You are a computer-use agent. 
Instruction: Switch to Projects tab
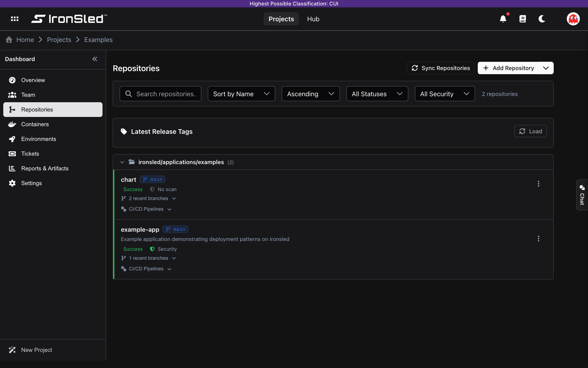point(281,19)
